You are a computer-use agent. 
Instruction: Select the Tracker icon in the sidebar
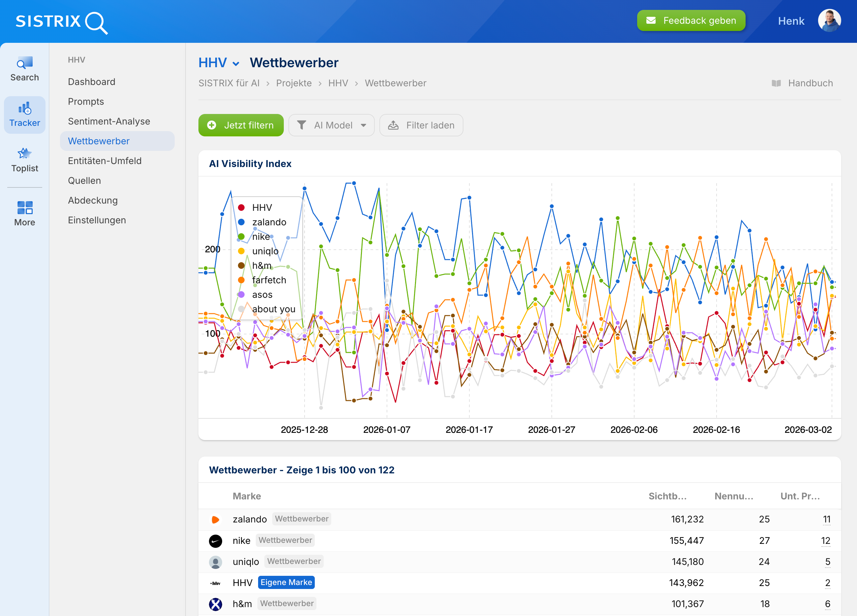click(24, 114)
